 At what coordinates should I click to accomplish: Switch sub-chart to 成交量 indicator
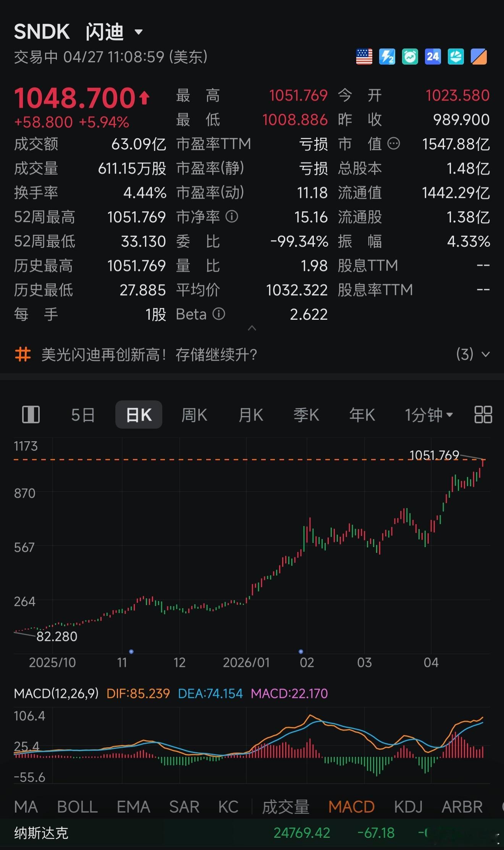(286, 806)
